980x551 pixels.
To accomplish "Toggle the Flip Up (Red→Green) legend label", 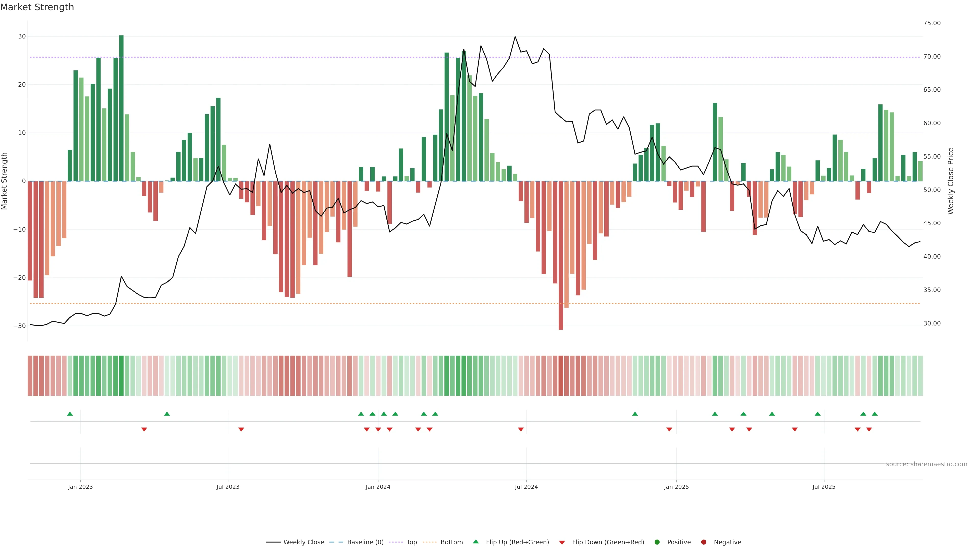I will tap(517, 542).
